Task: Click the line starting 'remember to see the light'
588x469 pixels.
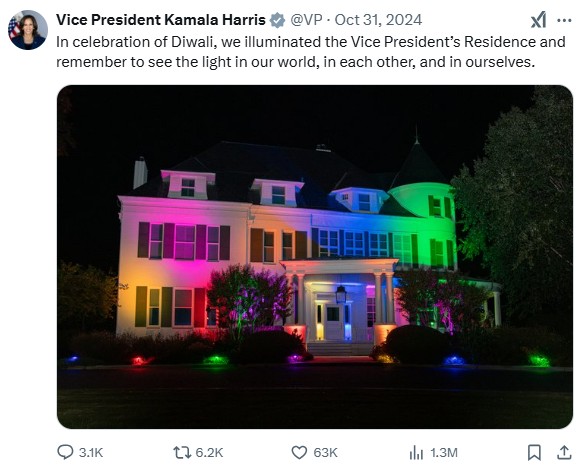Action: [296, 62]
